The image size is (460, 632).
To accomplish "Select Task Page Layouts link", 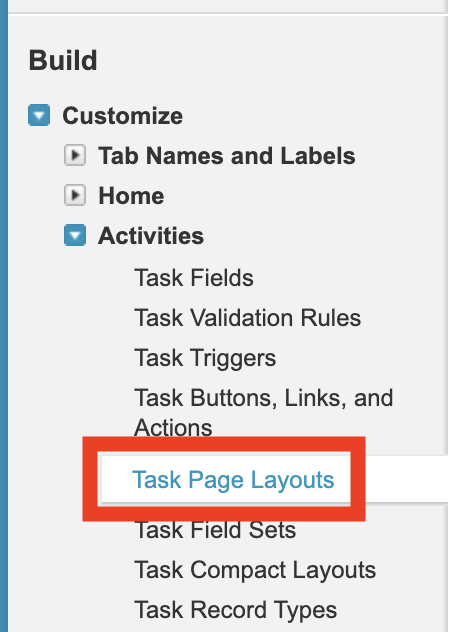I will (233, 480).
